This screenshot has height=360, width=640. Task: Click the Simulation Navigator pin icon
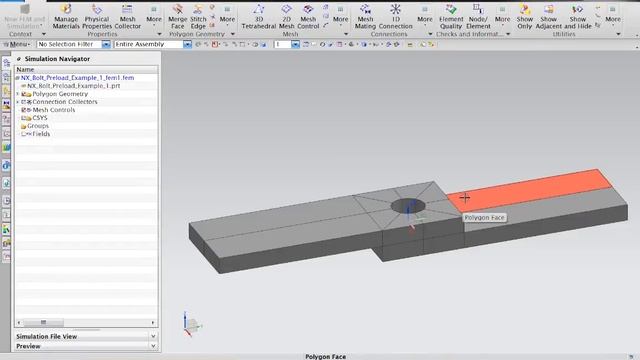19,59
